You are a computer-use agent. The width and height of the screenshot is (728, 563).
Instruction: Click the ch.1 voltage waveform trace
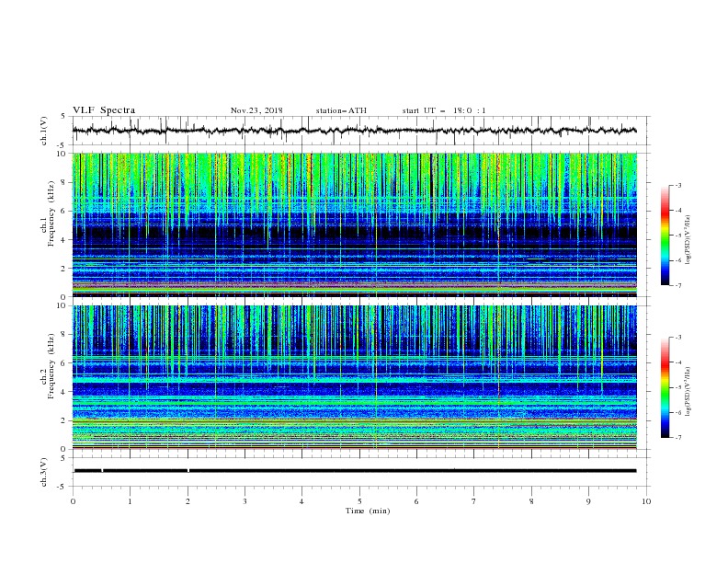click(x=354, y=131)
